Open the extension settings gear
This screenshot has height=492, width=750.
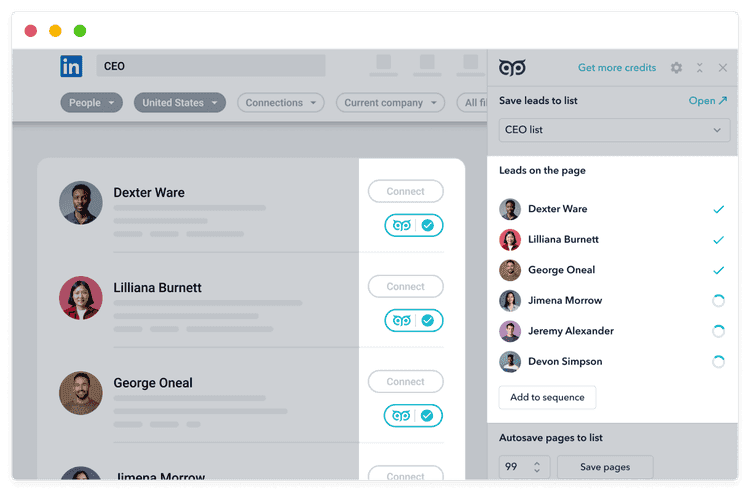(676, 68)
